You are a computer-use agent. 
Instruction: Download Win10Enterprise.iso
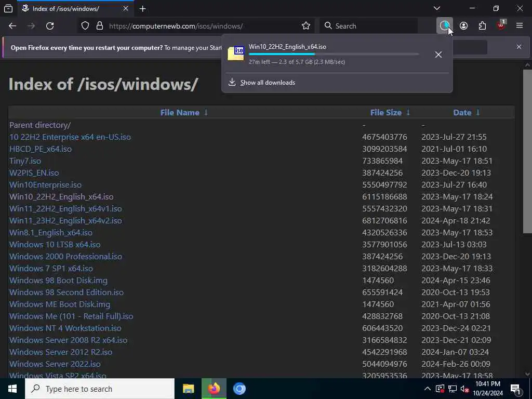pos(46,184)
